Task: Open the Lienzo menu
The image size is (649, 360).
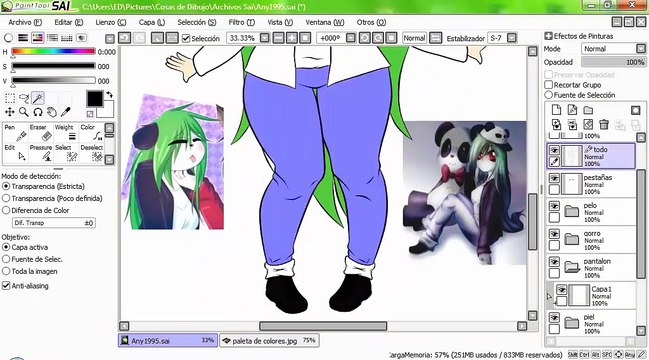Action: pyautogui.click(x=111, y=22)
